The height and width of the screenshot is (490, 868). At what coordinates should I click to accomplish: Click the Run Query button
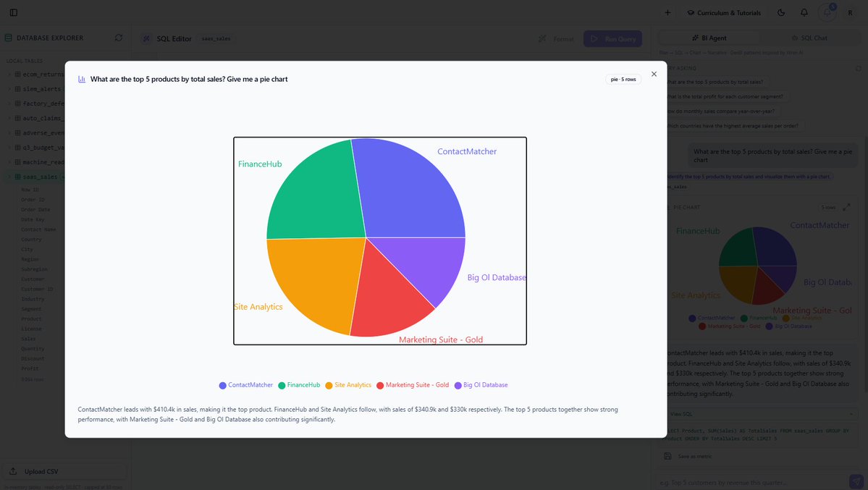coord(612,39)
